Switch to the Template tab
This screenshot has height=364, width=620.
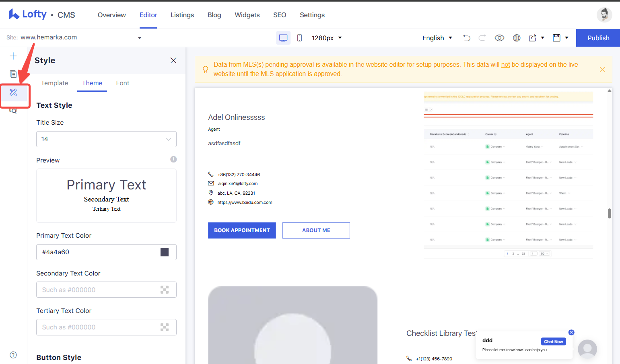55,83
